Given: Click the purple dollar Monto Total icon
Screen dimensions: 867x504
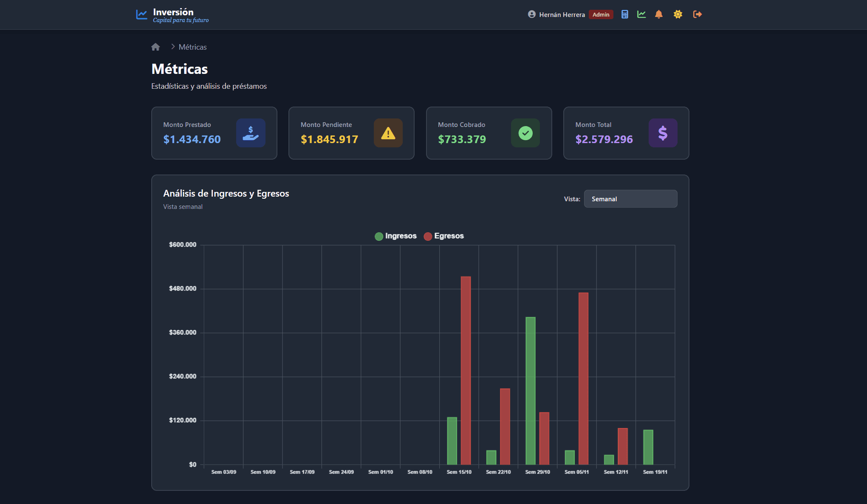Looking at the screenshot, I should point(663,133).
